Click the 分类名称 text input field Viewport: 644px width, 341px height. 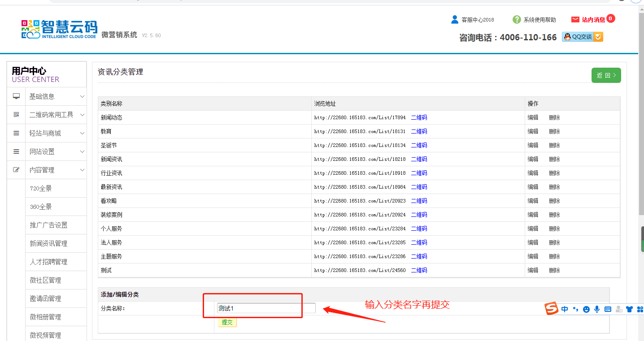coord(266,308)
